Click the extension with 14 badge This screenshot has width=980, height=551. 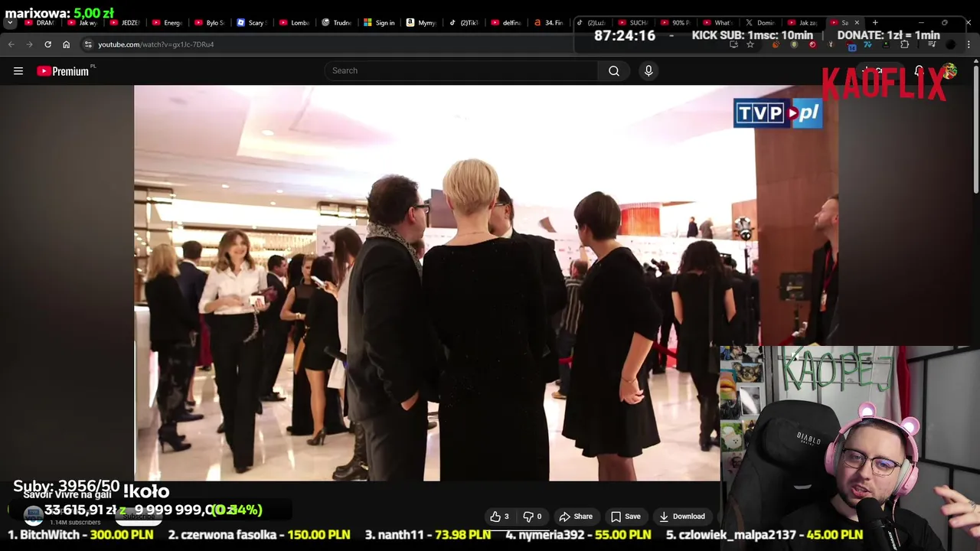851,45
